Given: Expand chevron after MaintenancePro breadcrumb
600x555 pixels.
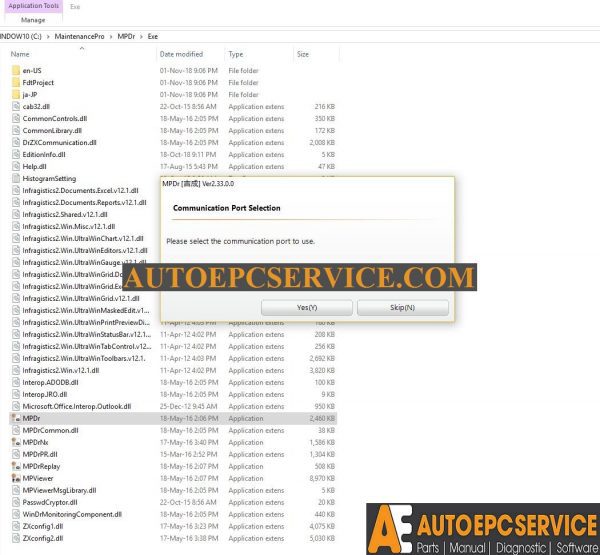Looking at the screenshot, I should point(111,36).
